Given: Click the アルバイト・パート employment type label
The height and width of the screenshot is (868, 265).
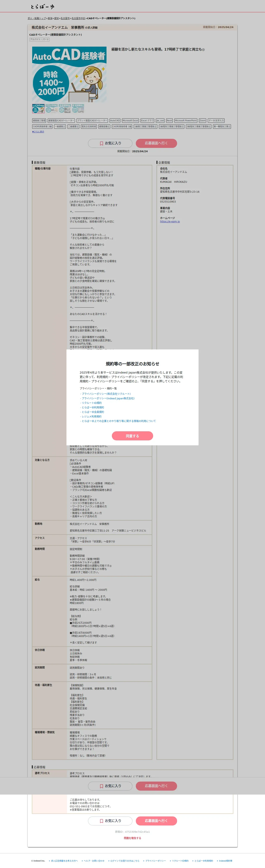Looking at the screenshot, I should 39,39.
